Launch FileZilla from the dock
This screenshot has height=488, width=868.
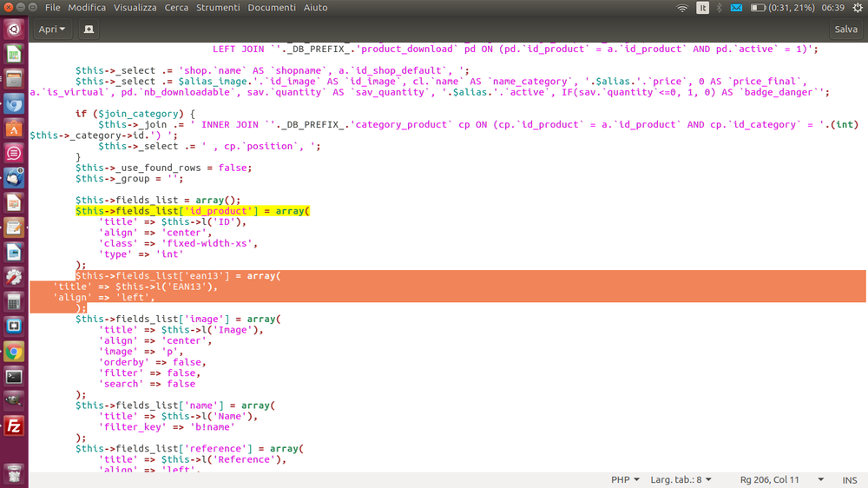tap(14, 426)
